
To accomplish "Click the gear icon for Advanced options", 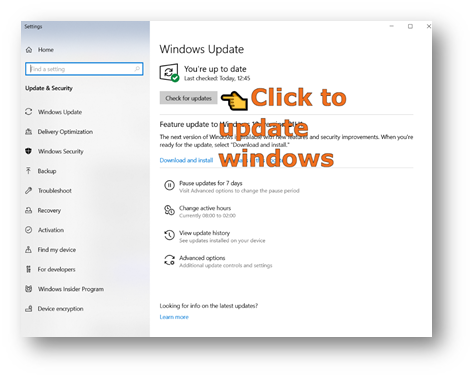I will point(169,260).
